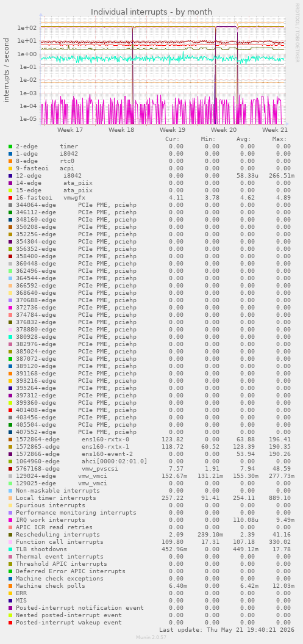
Task: Click the Last update timestamp text
Action: click(227, 629)
